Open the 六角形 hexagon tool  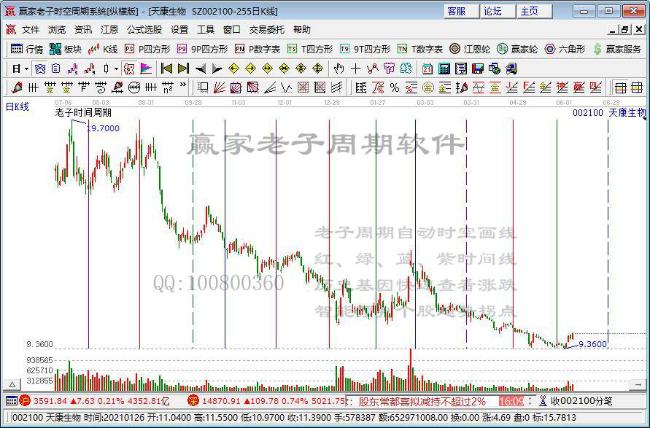(565, 49)
